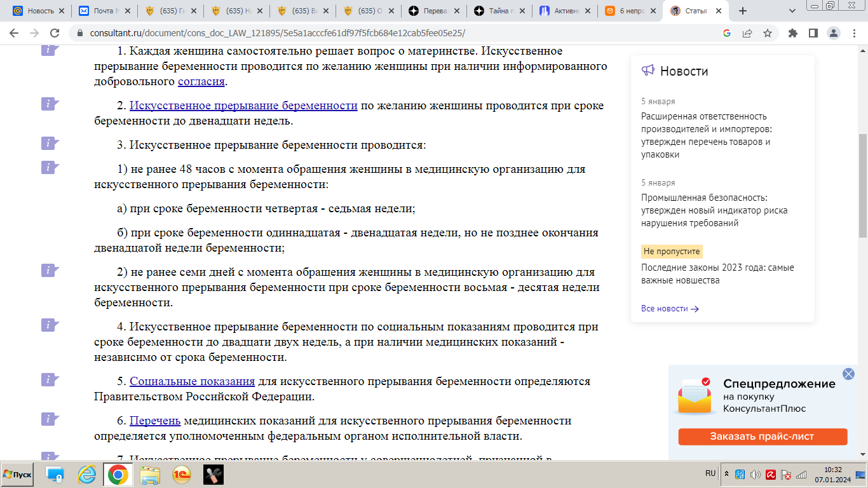The width and height of the screenshot is (868, 488).
Task: Close the Спецпредложение popup with X icon
Action: (848, 374)
